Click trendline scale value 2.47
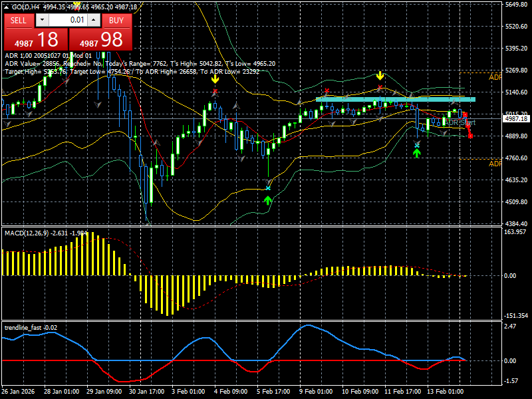Image resolution: width=532 pixels, height=399 pixels. pos(510,327)
